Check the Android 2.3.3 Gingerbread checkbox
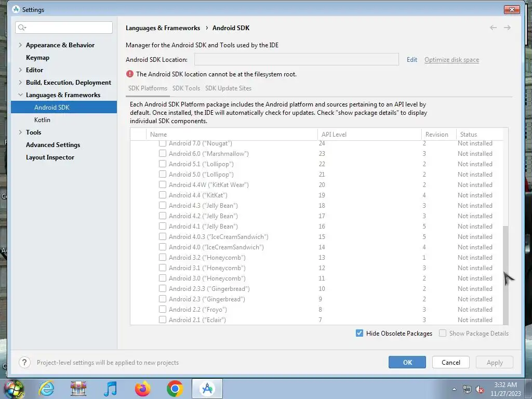Image resolution: width=532 pixels, height=399 pixels. (x=163, y=288)
